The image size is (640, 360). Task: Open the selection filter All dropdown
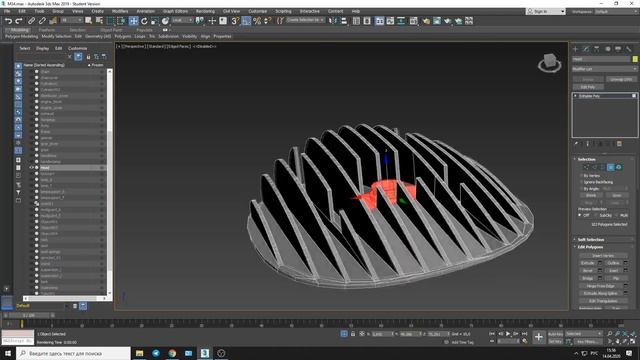point(72,20)
